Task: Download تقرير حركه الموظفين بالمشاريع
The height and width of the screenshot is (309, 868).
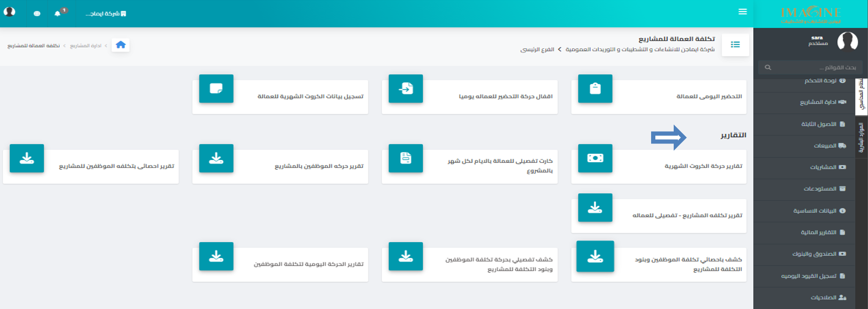Action: tap(280, 166)
